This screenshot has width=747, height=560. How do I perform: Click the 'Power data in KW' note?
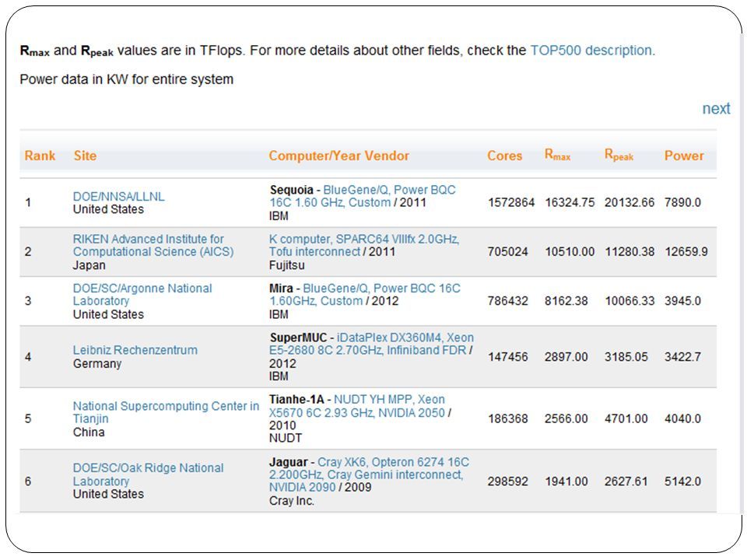click(x=127, y=79)
